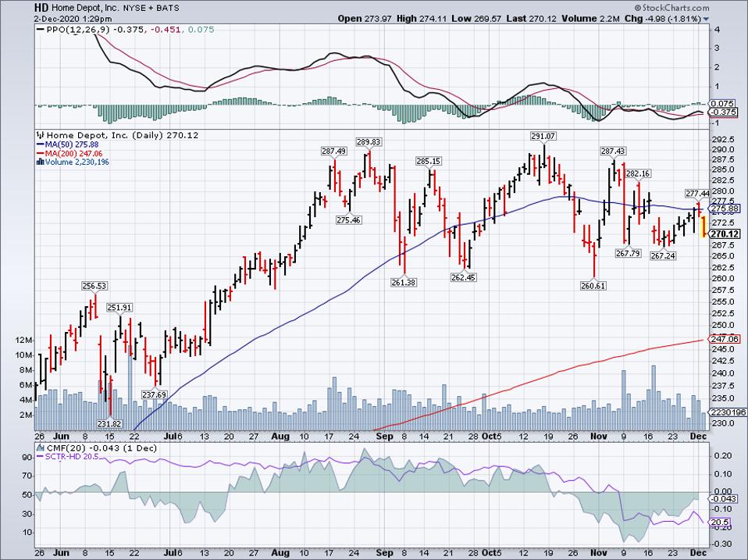Click the volume histogram icon in the legend
748x560 pixels.
click(41, 162)
